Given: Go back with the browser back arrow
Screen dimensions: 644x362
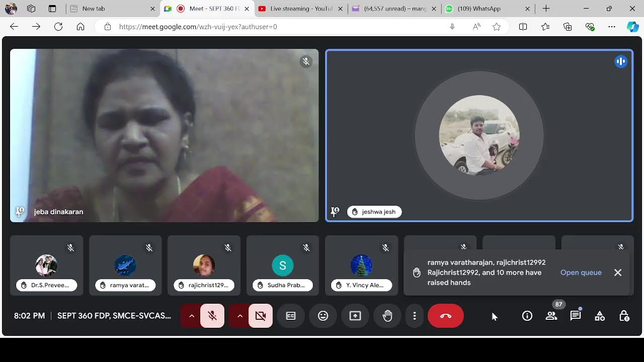Looking at the screenshot, I should point(14,27).
